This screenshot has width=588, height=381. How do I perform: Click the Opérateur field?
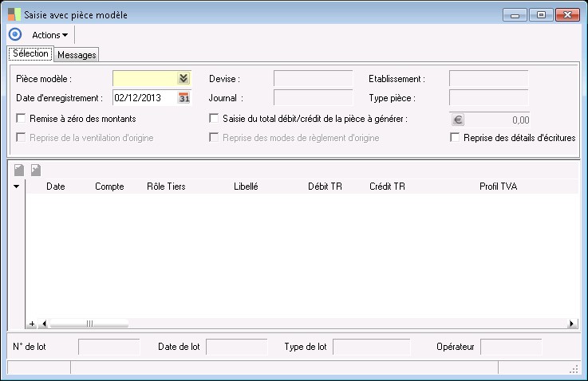pos(511,347)
